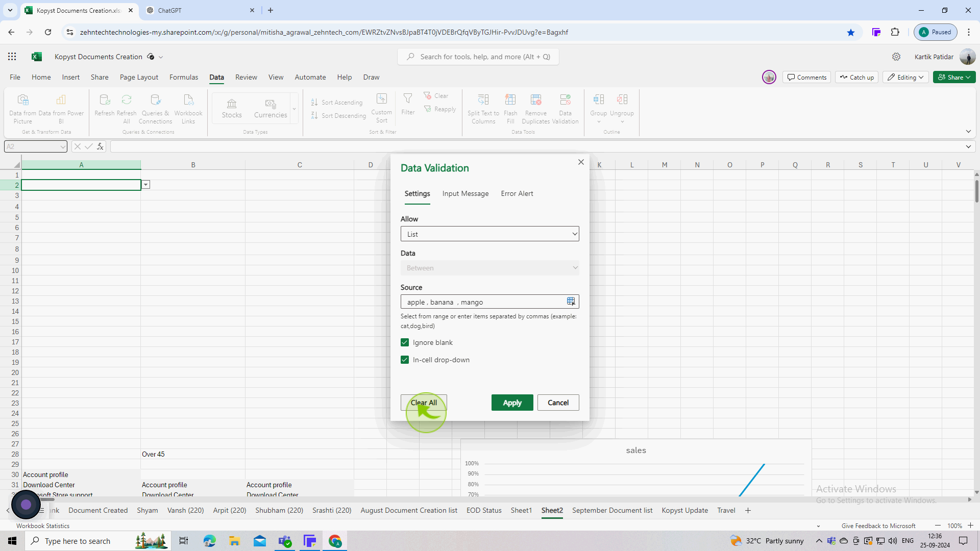Open the Page Layout ribbon tab
This screenshot has height=551, width=980.
tap(139, 77)
